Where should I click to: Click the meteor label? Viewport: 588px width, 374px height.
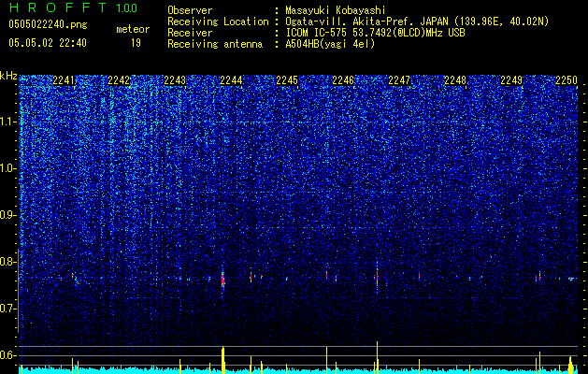click(133, 29)
